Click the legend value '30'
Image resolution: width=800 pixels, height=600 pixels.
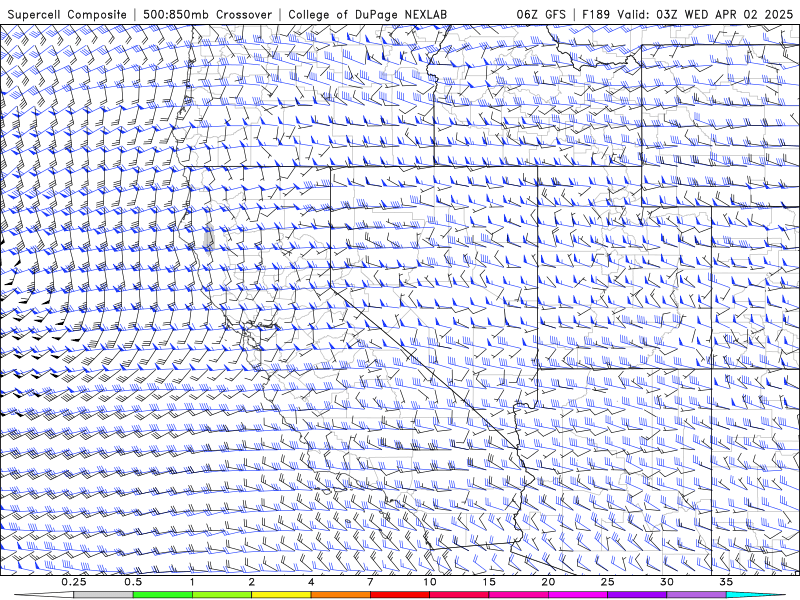[x=667, y=582]
